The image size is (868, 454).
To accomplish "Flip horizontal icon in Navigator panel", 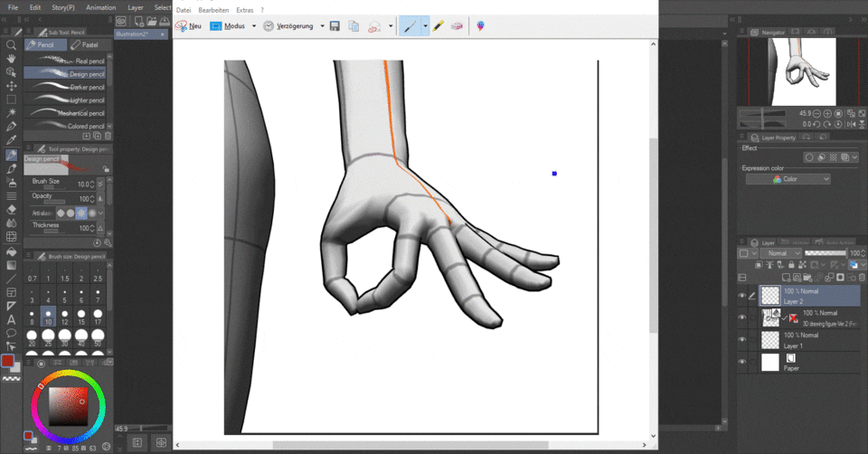I will (x=852, y=124).
